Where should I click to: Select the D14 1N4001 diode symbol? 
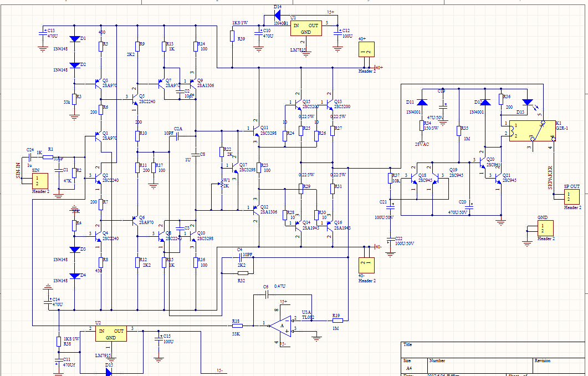click(277, 15)
